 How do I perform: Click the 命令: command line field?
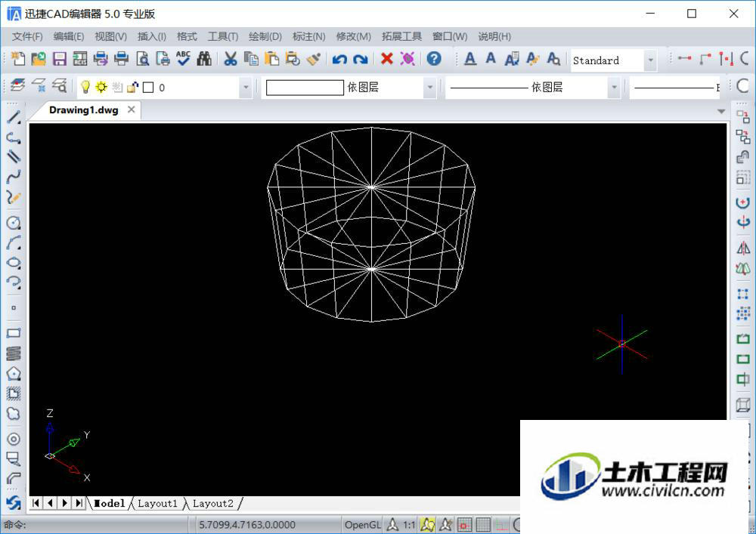click(95, 525)
